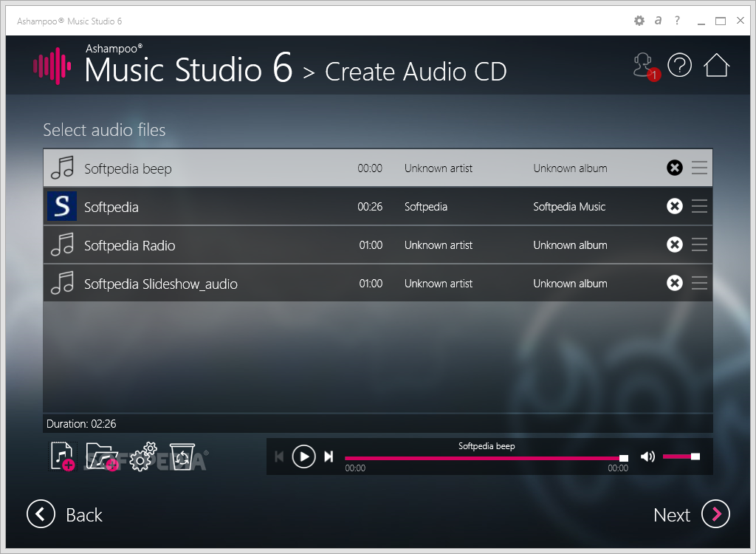Click Unknown album in Softpedia Slideshow_audio row

[570, 284]
